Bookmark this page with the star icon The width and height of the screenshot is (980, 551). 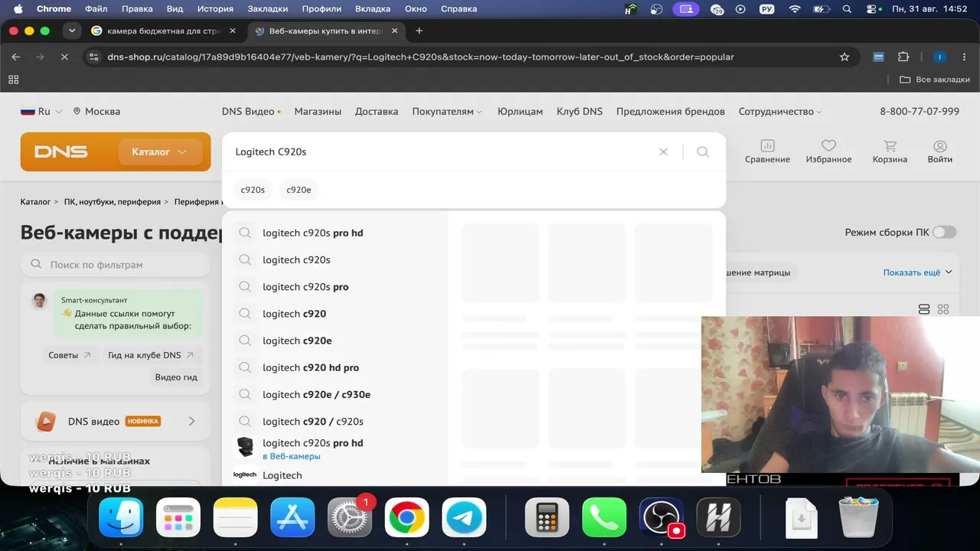[x=844, y=57]
